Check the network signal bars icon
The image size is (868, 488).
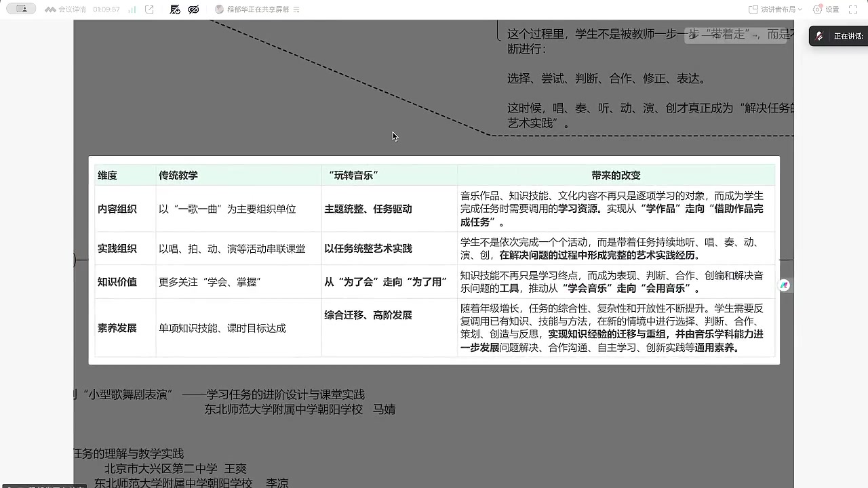(x=132, y=9)
